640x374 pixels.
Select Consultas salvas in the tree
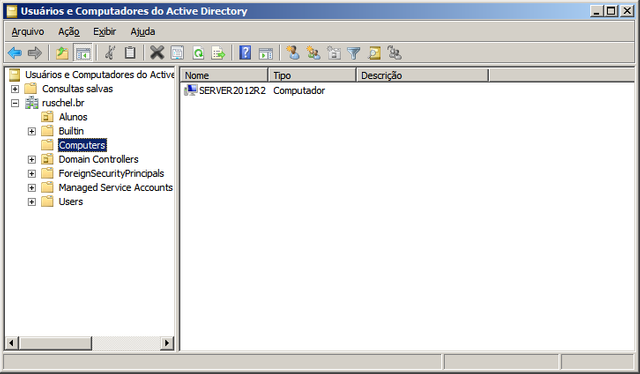(x=78, y=89)
